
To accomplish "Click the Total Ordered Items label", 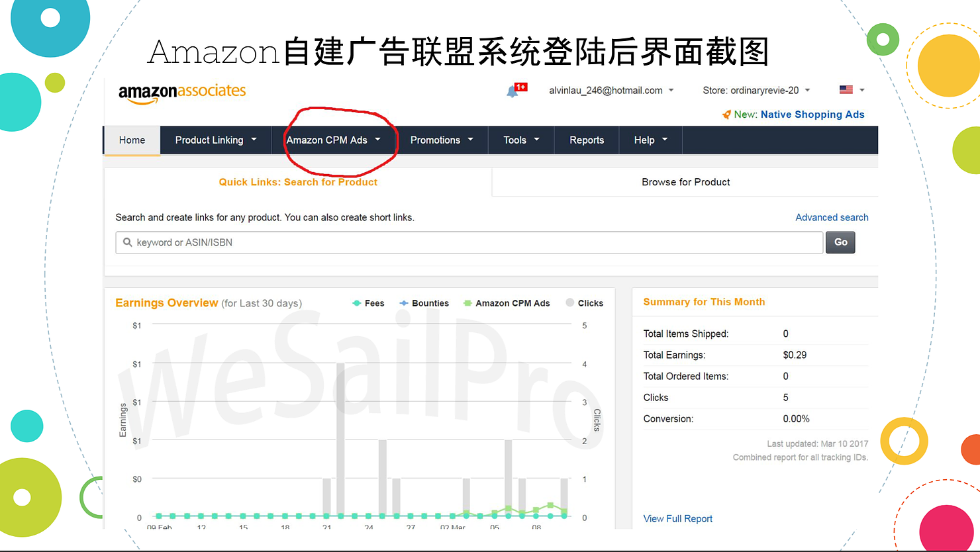I will coord(686,376).
